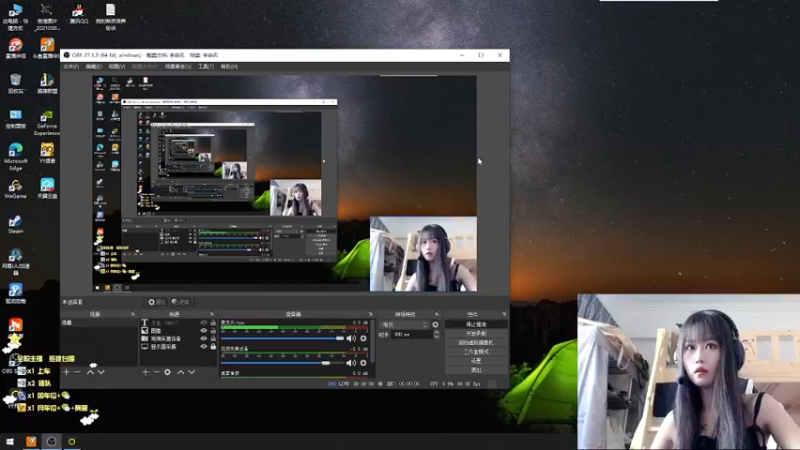
Task: Open the 天翼云盘 desktop shortcut
Action: [47, 188]
